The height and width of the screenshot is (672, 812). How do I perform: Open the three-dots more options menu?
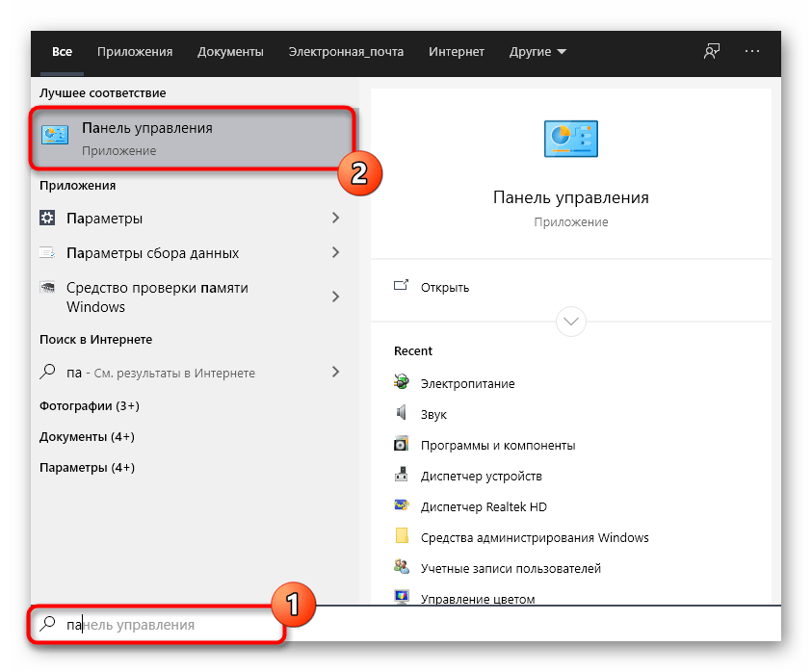pyautogui.click(x=753, y=51)
